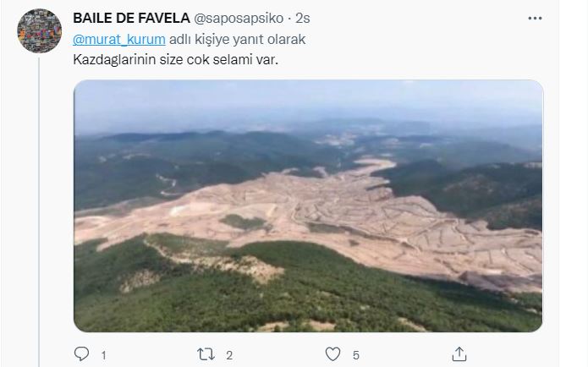Click the BAILE DE FAVELA display name

(132, 18)
